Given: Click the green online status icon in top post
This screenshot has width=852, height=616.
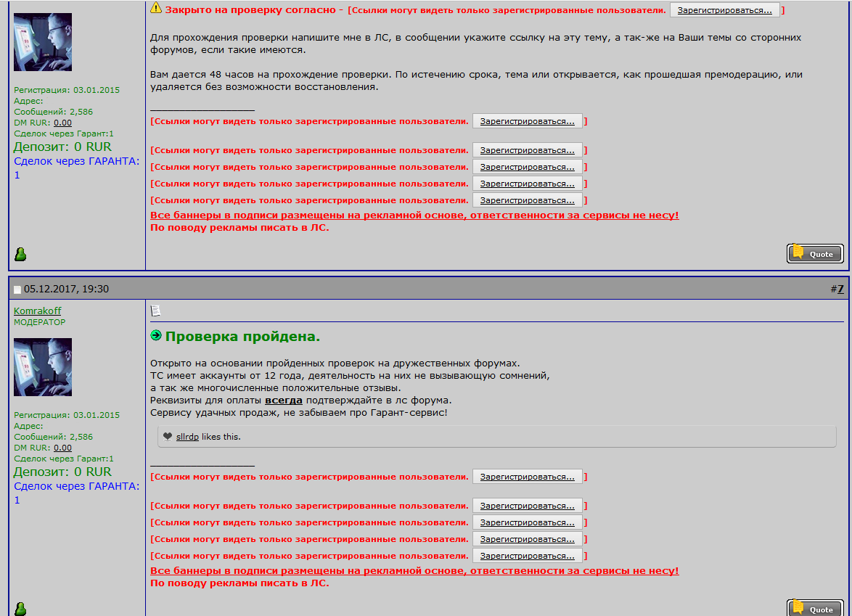Looking at the screenshot, I should [x=20, y=254].
